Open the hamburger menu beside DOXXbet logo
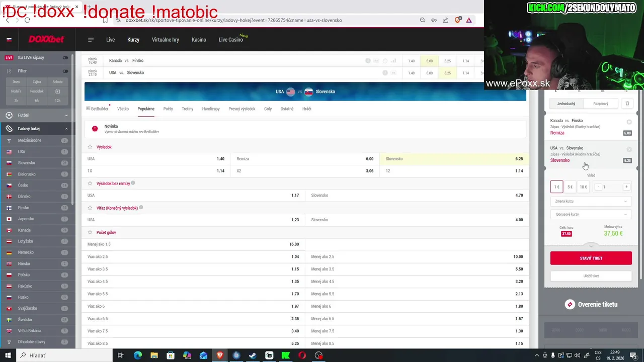Image resolution: width=644 pixels, height=362 pixels. pyautogui.click(x=91, y=40)
